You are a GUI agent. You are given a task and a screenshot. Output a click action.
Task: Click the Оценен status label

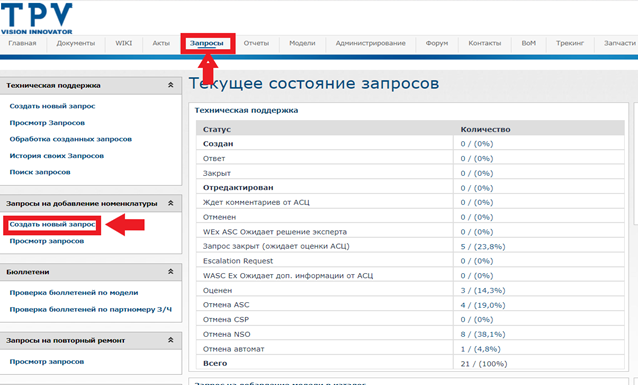pyautogui.click(x=217, y=291)
